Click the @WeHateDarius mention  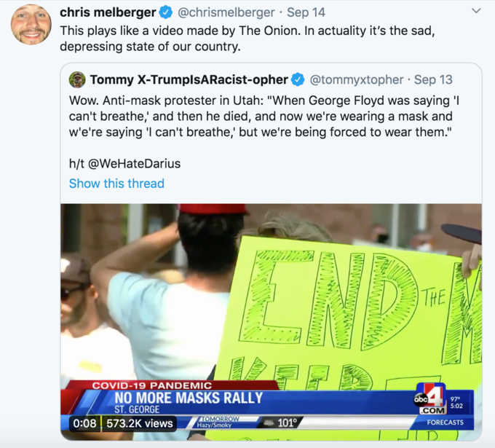134,164
